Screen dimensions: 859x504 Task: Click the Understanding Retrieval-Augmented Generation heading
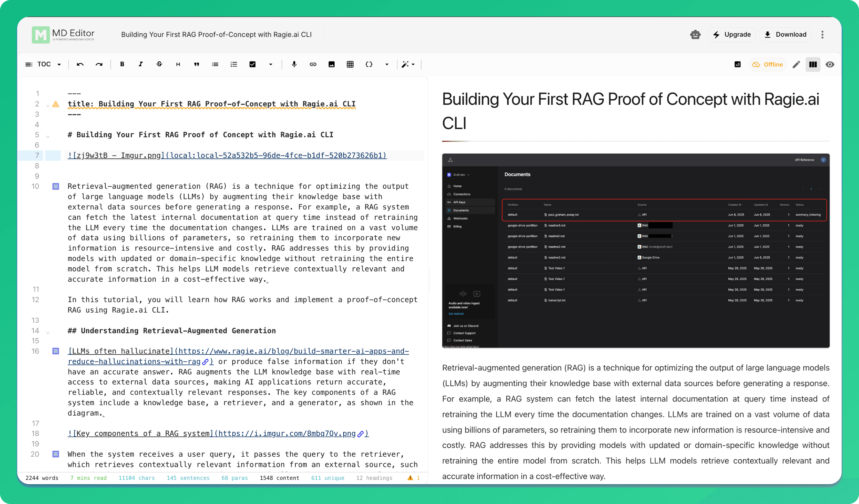(172, 330)
